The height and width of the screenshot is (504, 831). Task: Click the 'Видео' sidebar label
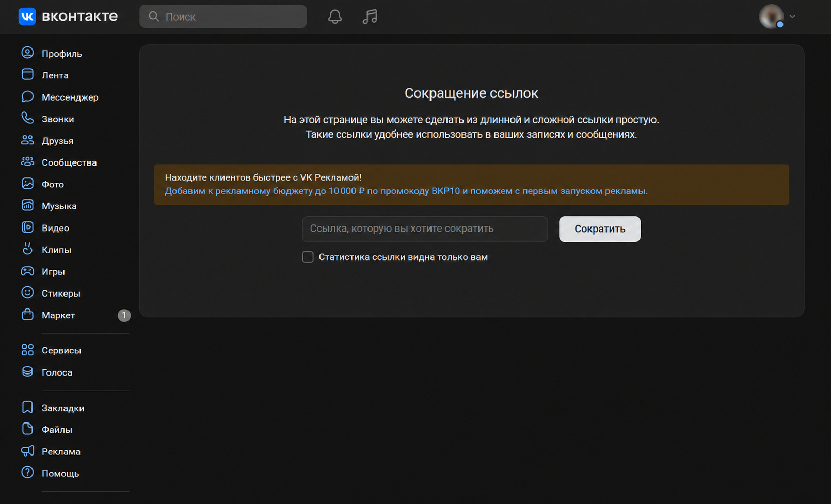pyautogui.click(x=55, y=228)
